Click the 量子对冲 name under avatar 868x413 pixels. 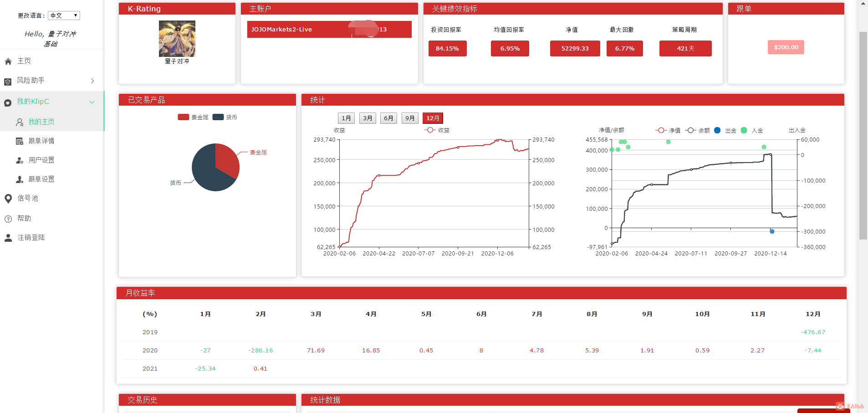[177, 61]
